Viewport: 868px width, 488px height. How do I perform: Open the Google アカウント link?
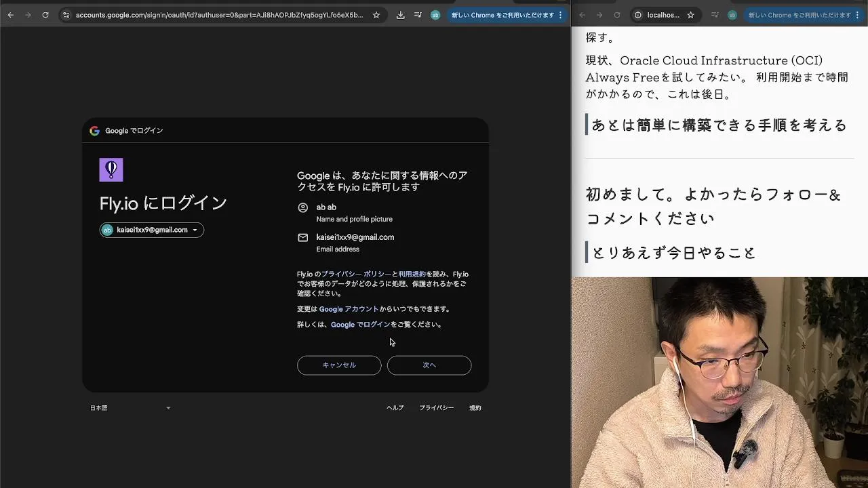349,309
